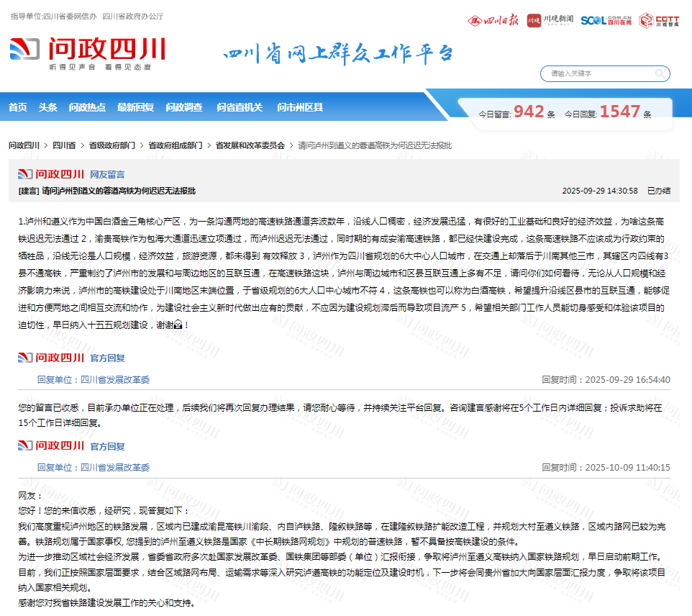Click the search magnifier icon
Image resolution: width=692 pixels, height=616 pixels.
point(659,73)
